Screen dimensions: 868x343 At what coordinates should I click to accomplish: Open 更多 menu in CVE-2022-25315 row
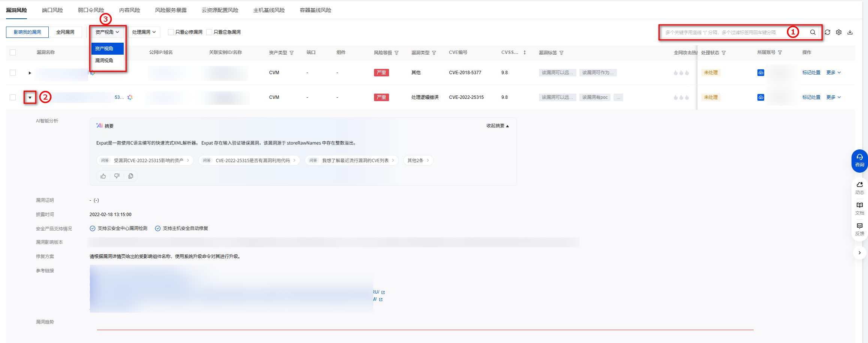point(834,97)
